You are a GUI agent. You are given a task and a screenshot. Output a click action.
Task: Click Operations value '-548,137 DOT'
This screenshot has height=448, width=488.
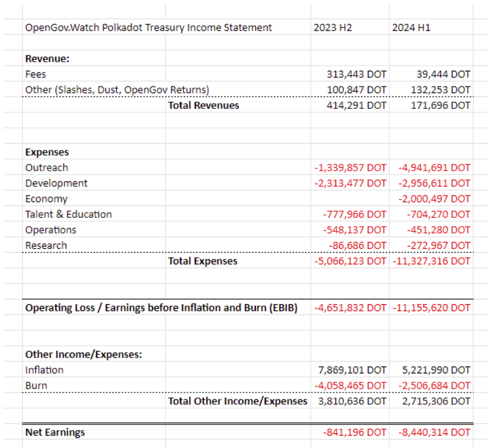tap(355, 230)
